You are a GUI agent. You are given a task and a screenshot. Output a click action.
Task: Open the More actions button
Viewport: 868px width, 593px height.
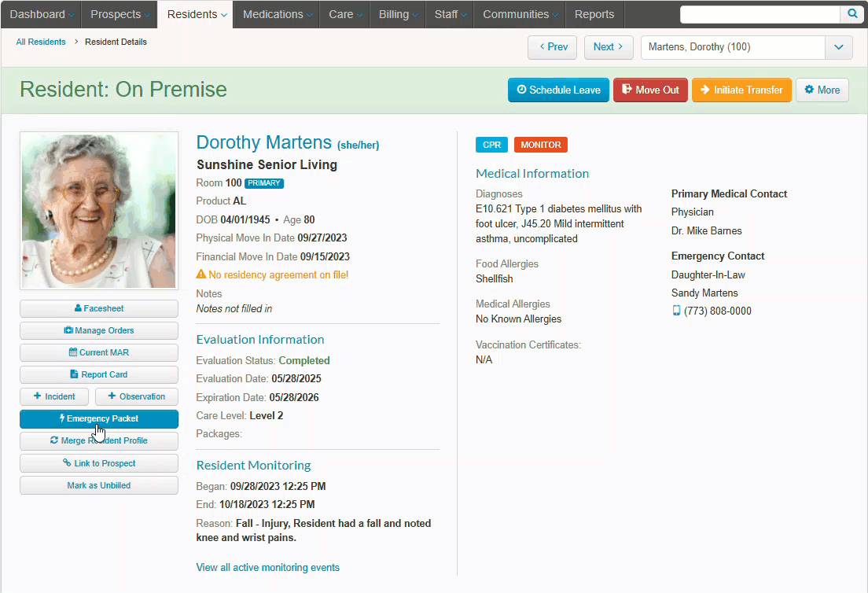(x=822, y=90)
